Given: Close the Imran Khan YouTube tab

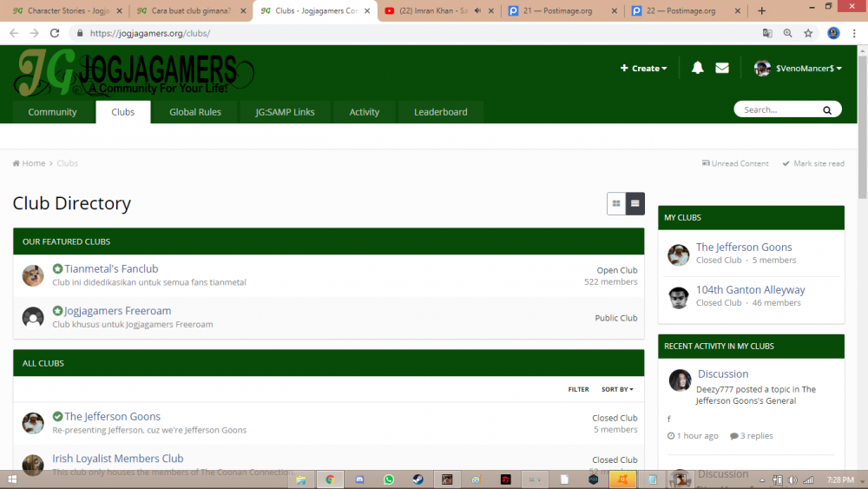Looking at the screenshot, I should [490, 10].
